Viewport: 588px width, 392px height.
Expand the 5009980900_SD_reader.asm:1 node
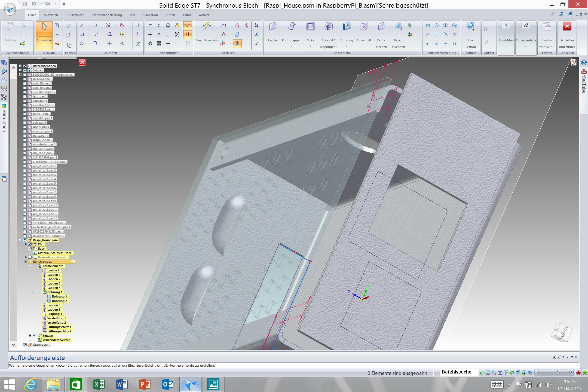point(20,75)
